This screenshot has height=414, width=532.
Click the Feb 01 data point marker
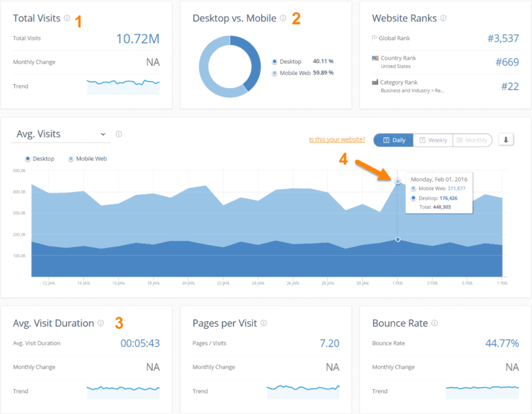(x=398, y=181)
